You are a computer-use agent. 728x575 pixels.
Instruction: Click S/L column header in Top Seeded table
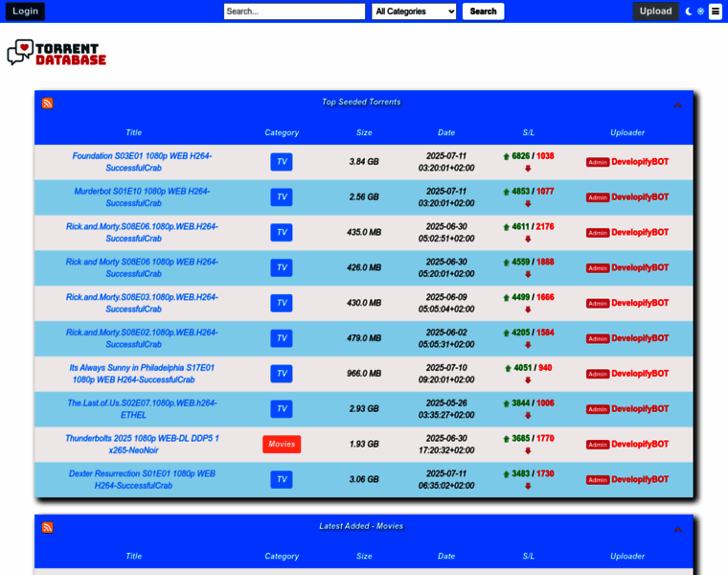click(529, 132)
